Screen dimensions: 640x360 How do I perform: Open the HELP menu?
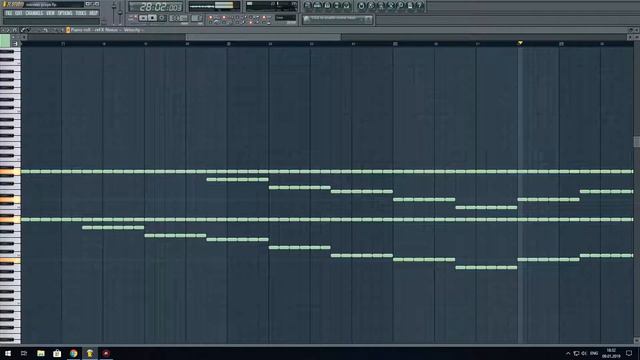pyautogui.click(x=93, y=13)
